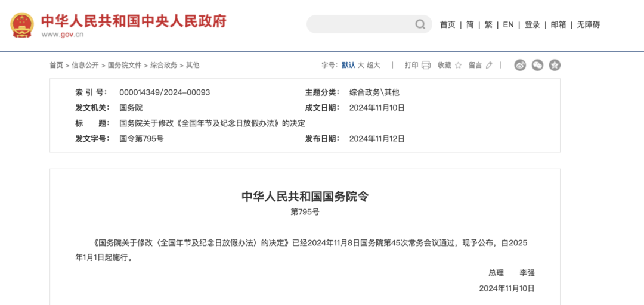The height and width of the screenshot is (305, 644).
Task: Click the 打印 print text
Action: tap(411, 65)
